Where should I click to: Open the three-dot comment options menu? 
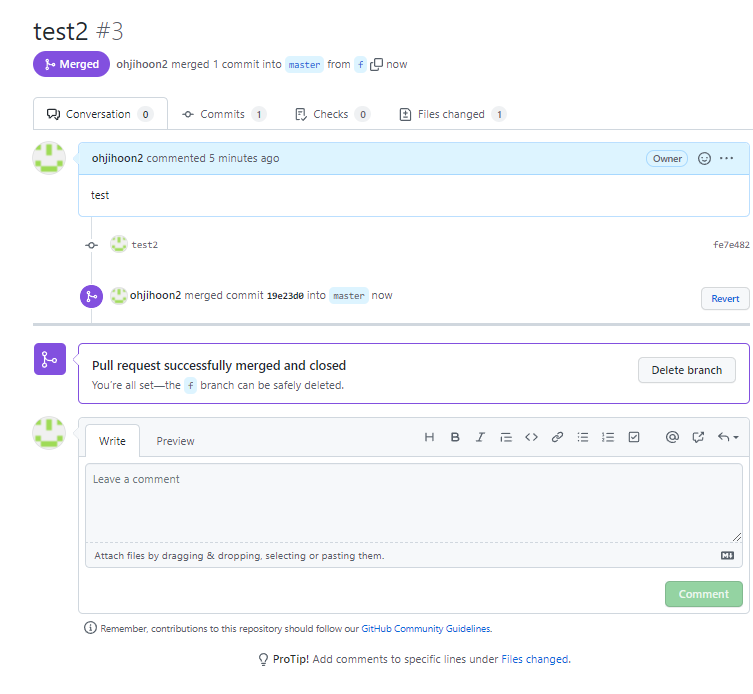tap(726, 158)
